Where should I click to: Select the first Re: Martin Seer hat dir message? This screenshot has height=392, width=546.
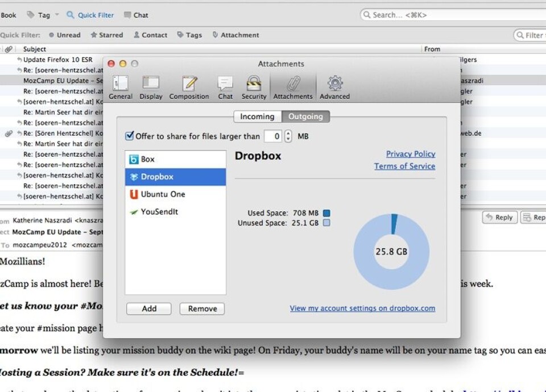click(x=63, y=112)
